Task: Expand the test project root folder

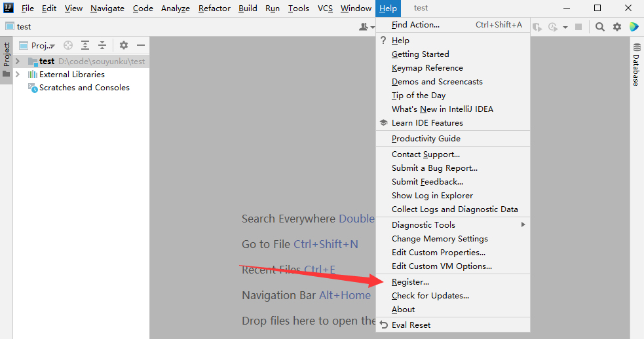Action: [x=18, y=62]
